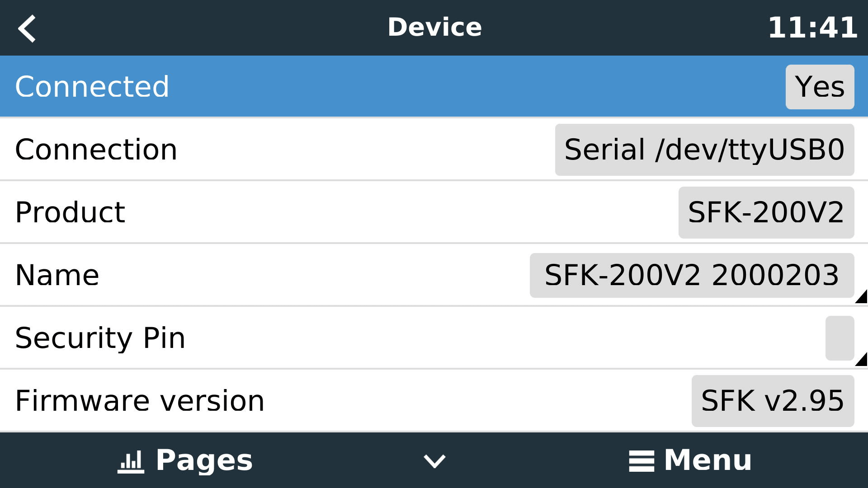This screenshot has width=868, height=488.
Task: Toggle the Connected status value Yes
Action: pos(819,86)
